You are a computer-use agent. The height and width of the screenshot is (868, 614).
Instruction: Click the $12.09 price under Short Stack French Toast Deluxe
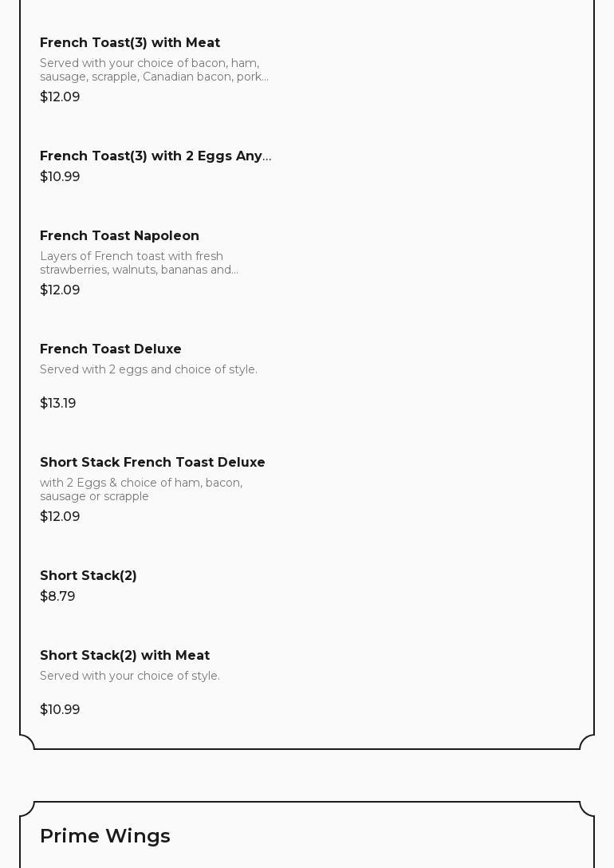[60, 517]
